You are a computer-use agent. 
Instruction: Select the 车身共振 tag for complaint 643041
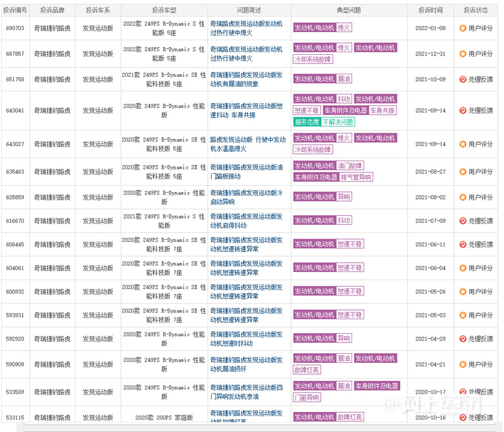coord(382,110)
